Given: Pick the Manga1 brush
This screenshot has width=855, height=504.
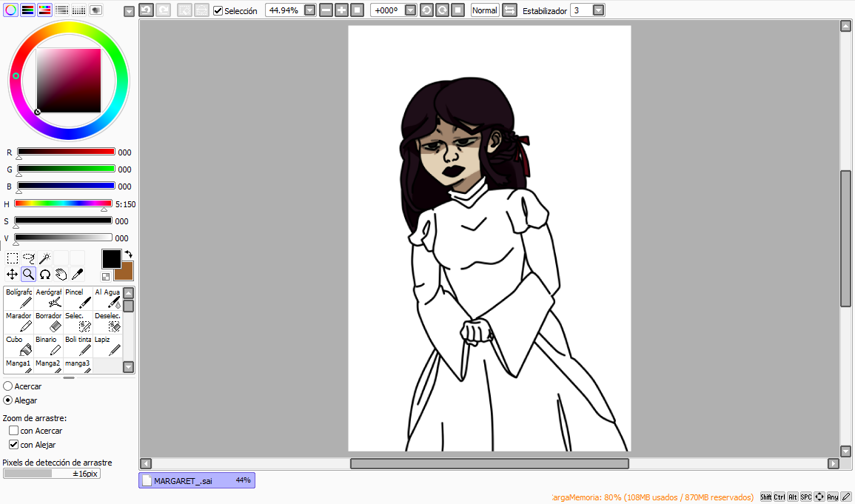Looking at the screenshot, I should (19, 366).
